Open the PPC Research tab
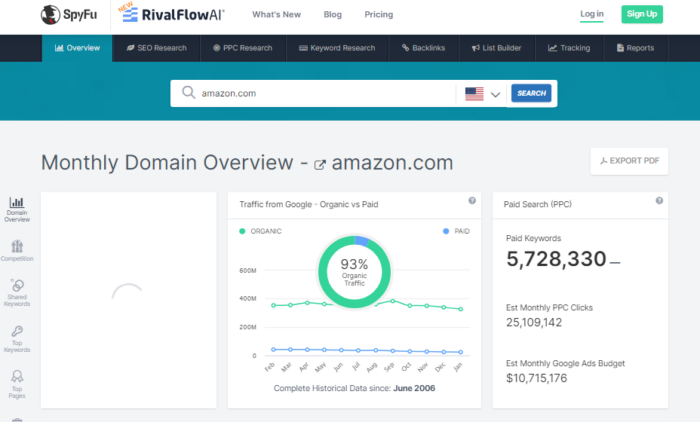Image resolution: width=700 pixels, height=422 pixels. [x=243, y=48]
